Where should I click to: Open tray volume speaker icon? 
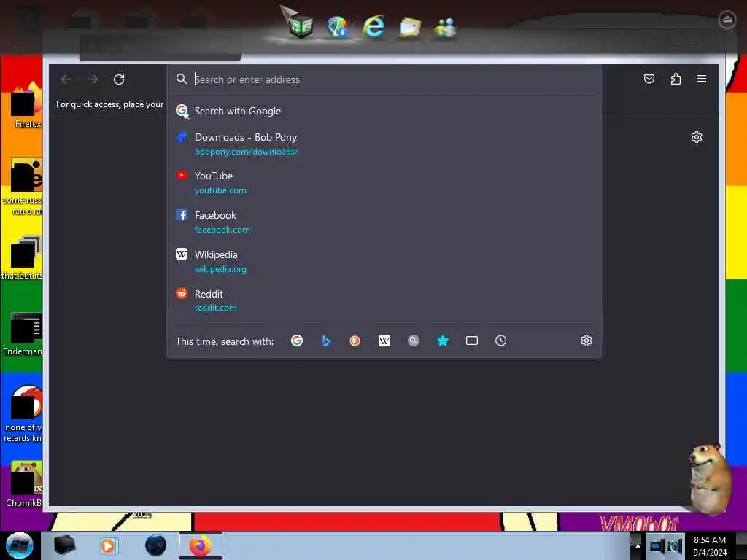[x=675, y=545]
